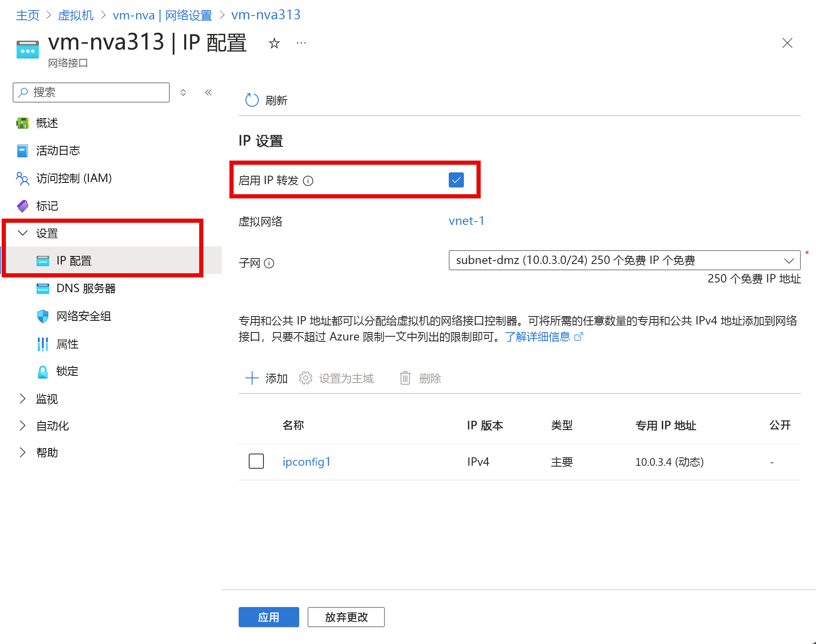
Task: Select the ipconfig1 row checkbox
Action: coord(256,461)
